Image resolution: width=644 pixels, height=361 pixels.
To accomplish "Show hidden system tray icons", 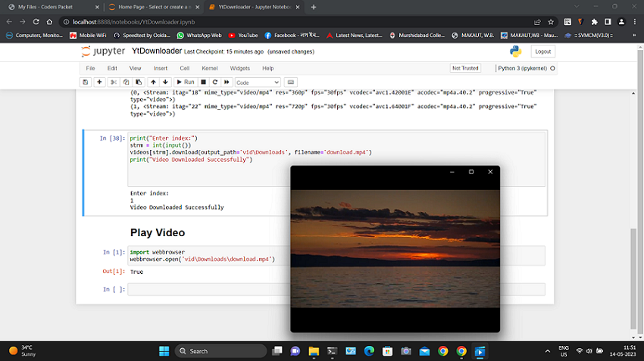I will pos(548,351).
